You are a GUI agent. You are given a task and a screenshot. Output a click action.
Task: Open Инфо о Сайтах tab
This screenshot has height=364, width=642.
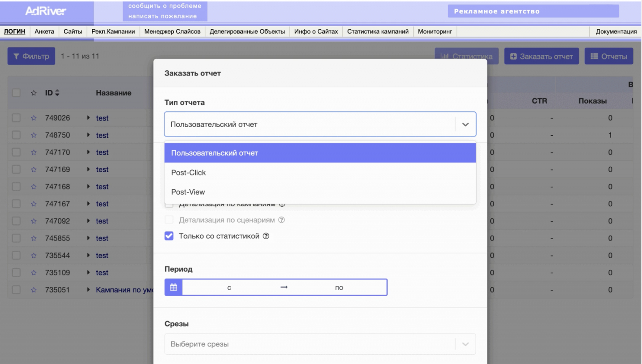point(316,31)
